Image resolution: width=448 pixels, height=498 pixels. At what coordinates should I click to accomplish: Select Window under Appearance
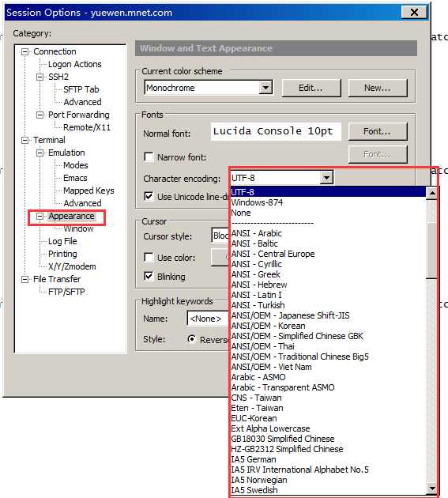(78, 228)
